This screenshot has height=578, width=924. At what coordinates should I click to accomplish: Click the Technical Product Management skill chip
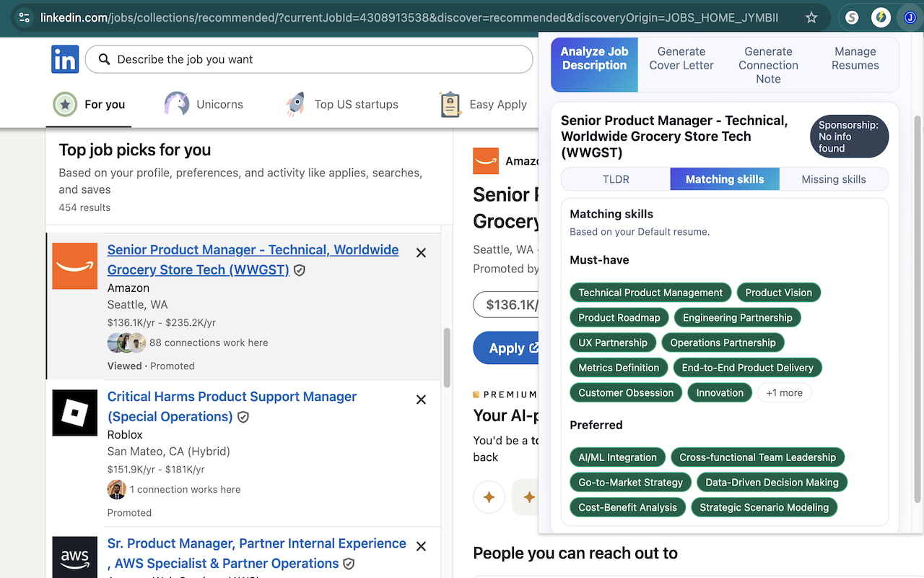tap(650, 293)
